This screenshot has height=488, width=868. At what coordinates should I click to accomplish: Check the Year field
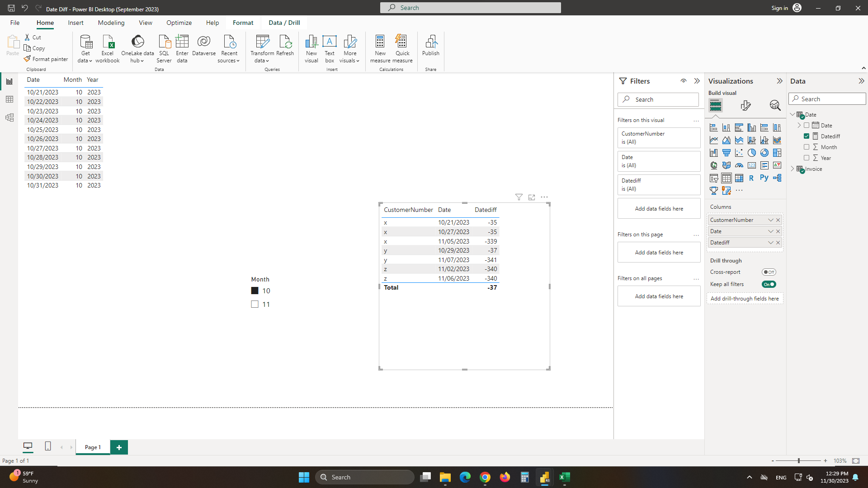coord(807,158)
